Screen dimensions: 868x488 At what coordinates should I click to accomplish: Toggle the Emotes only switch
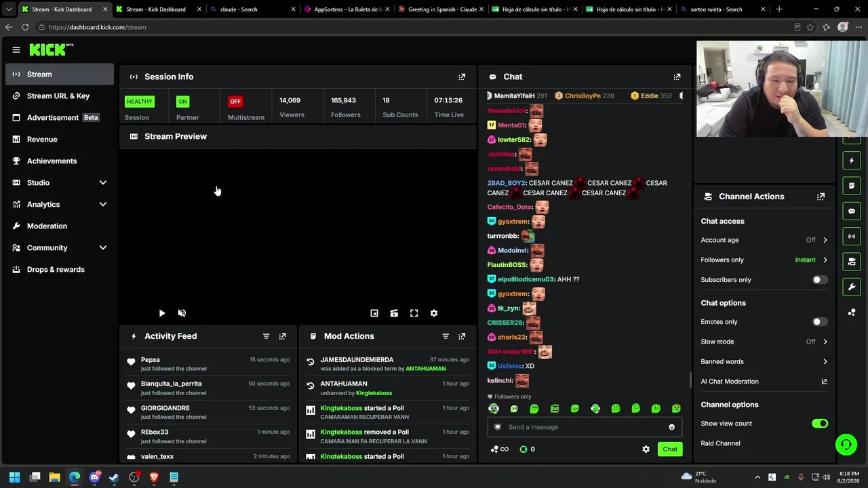tap(820, 322)
